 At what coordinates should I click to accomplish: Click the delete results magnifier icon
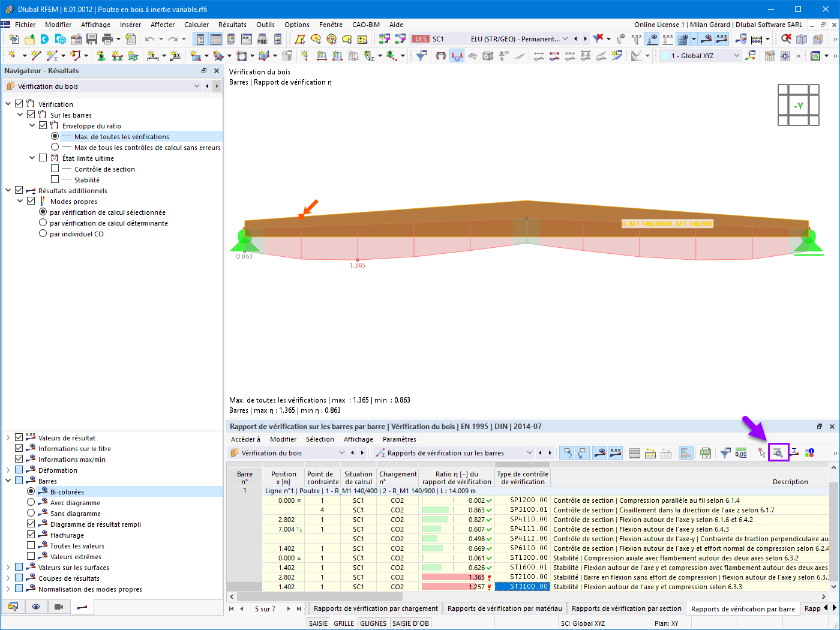click(786, 39)
